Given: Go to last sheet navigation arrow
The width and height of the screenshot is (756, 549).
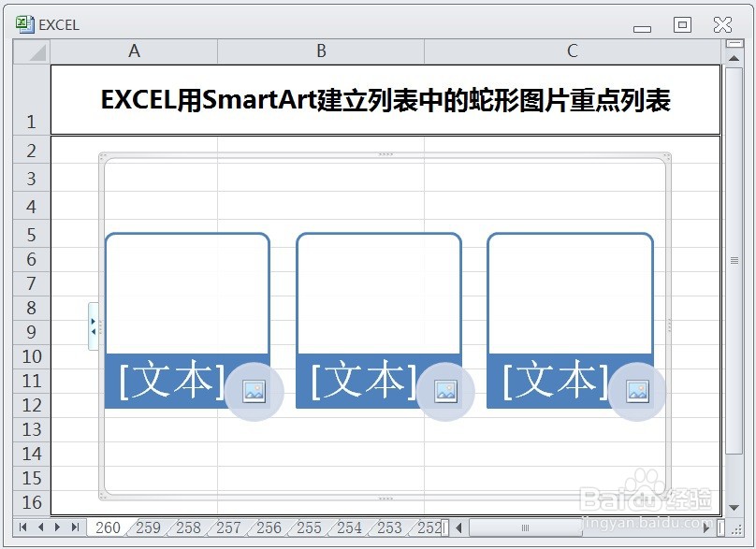Looking at the screenshot, I should point(75,527).
